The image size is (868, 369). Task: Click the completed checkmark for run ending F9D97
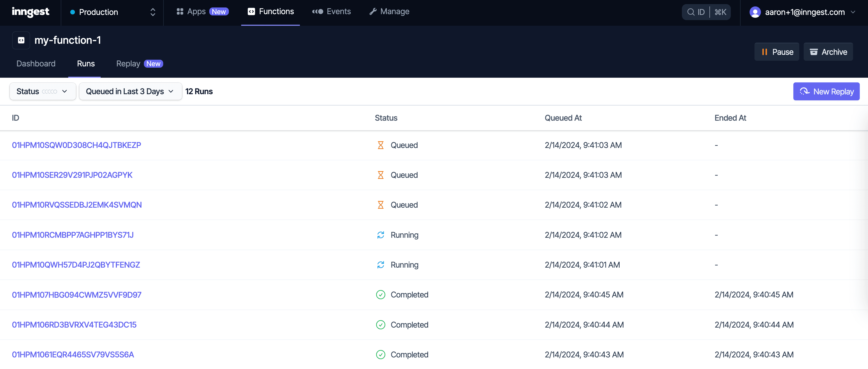tap(380, 295)
